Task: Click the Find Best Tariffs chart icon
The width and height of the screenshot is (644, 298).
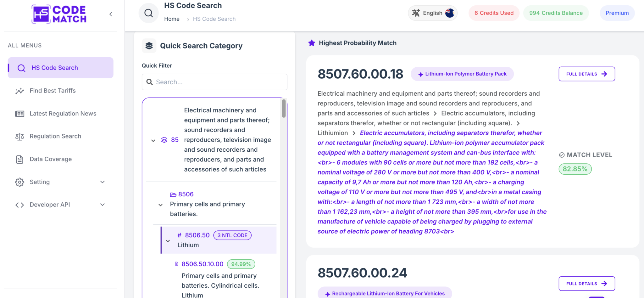Action: click(x=19, y=91)
